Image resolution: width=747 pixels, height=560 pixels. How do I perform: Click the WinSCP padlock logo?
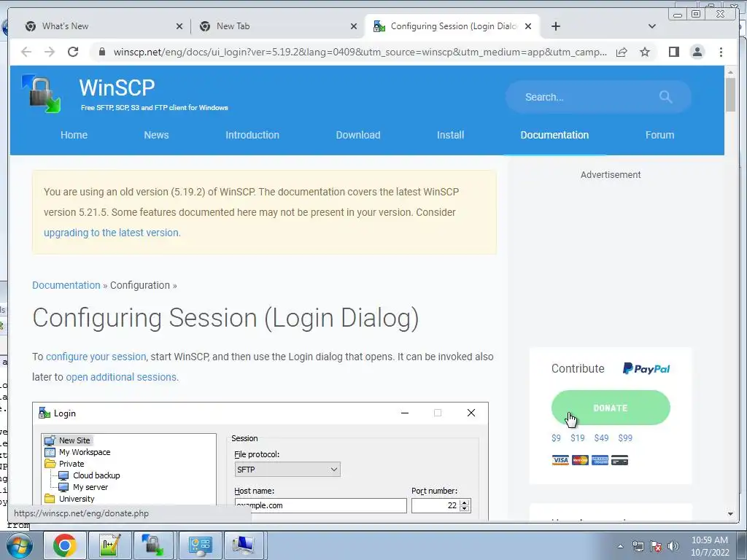(x=42, y=94)
